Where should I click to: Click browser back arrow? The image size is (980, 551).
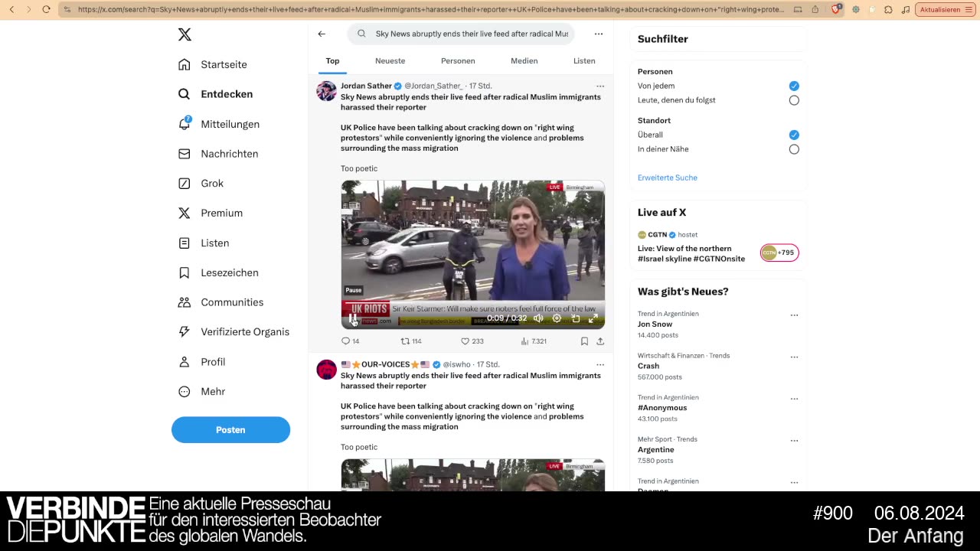(11, 9)
